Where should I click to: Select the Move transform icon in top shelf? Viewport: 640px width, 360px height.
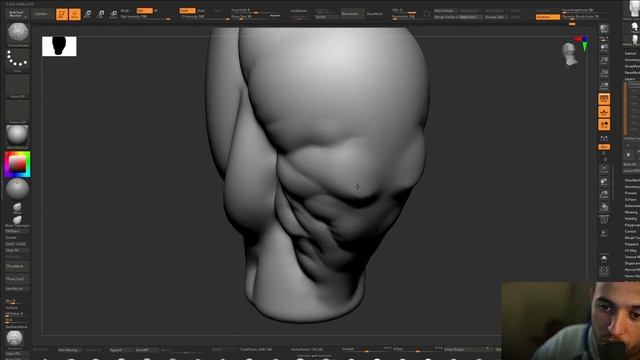click(88, 14)
